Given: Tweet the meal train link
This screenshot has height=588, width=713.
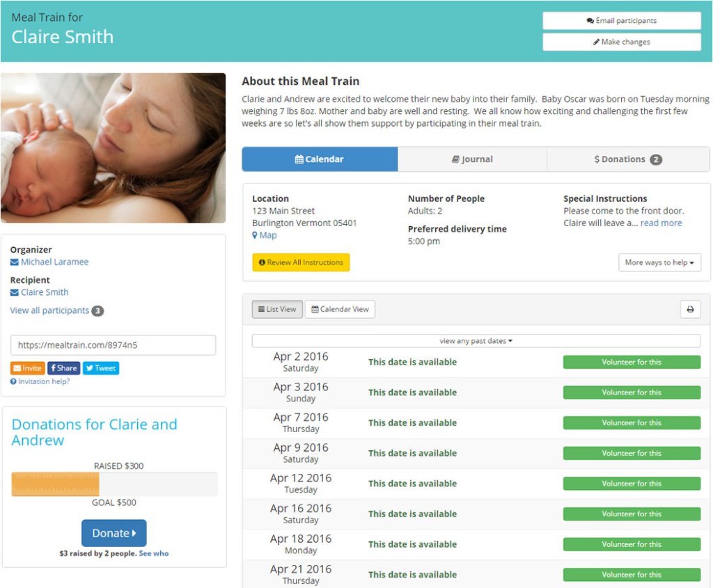Looking at the screenshot, I should [x=101, y=368].
